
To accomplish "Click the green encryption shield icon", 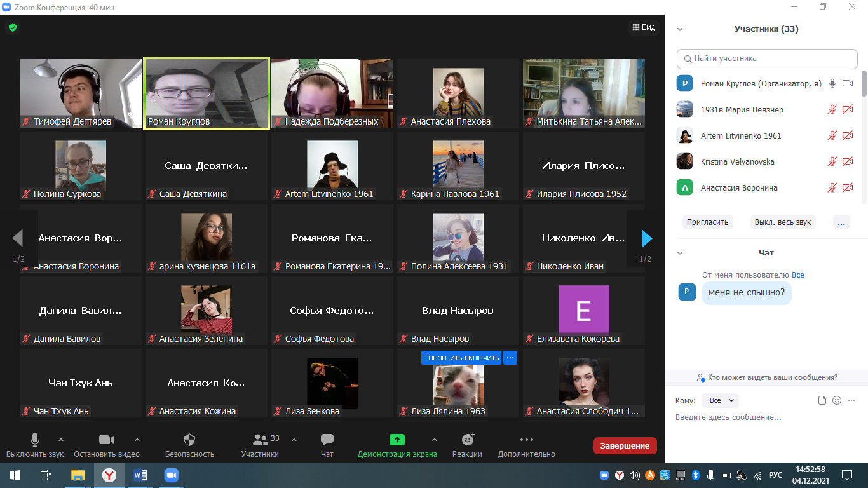I will (x=12, y=27).
